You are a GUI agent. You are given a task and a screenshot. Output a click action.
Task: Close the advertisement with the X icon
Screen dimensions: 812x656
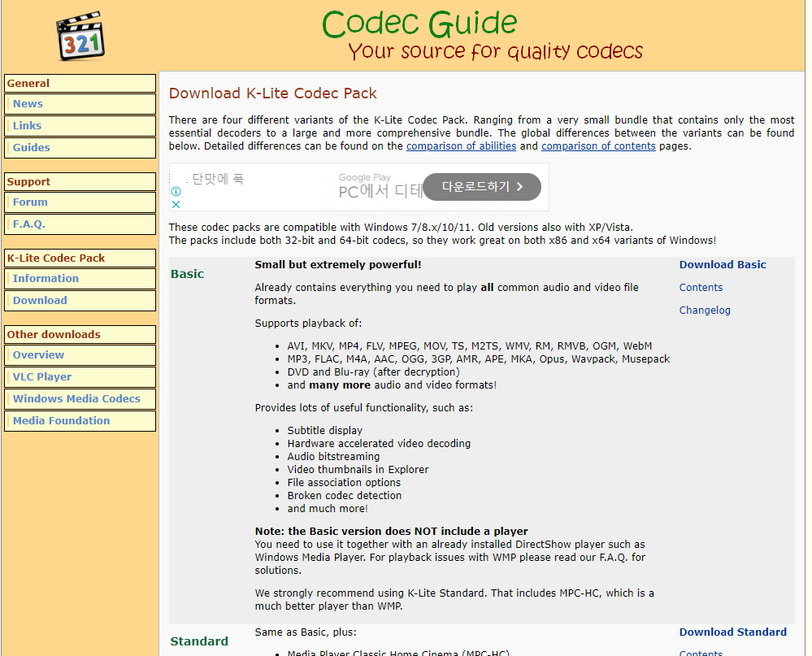click(176, 204)
